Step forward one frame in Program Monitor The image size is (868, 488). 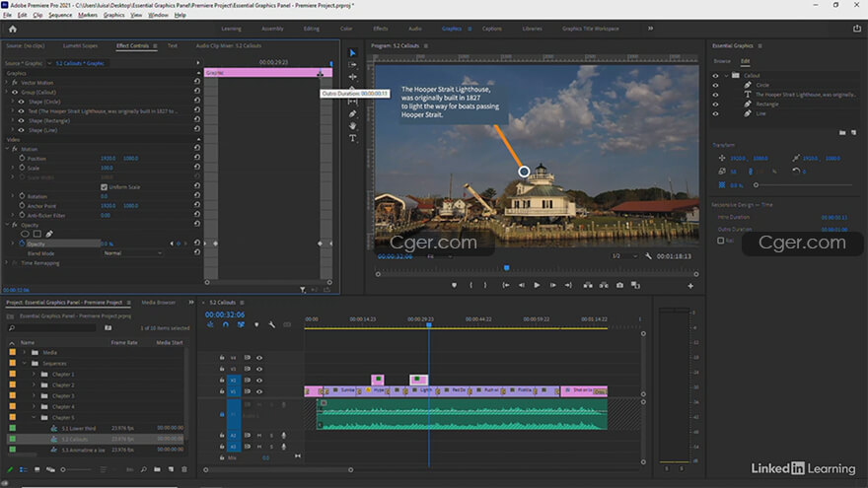pos(552,286)
